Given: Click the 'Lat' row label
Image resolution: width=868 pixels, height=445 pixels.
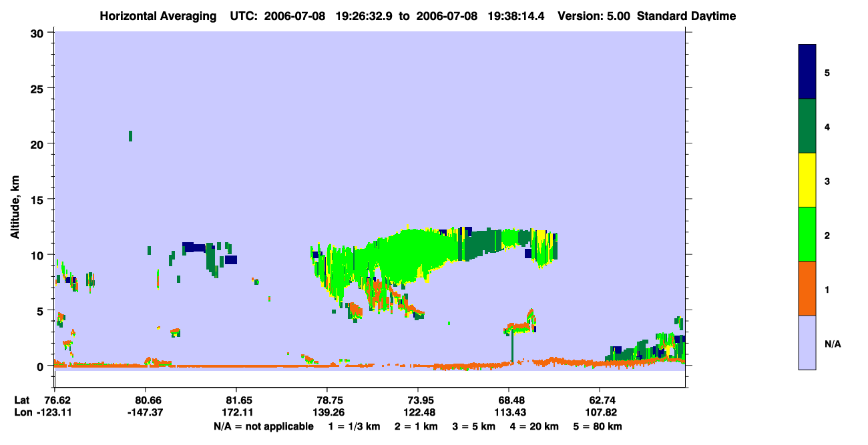Looking at the screenshot, I should point(21,400).
